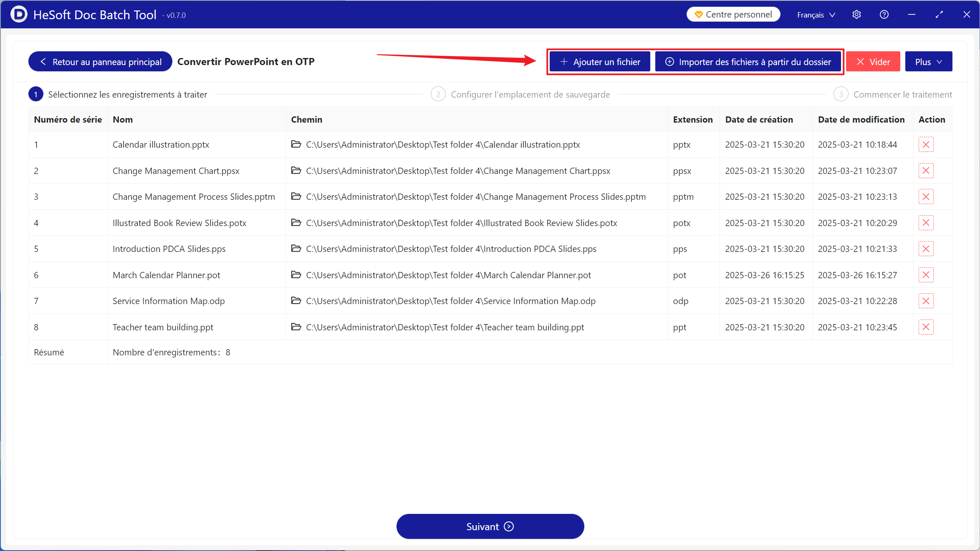Select the name Calendar illustration.pptx
This screenshot has height=551, width=980.
pyautogui.click(x=161, y=145)
